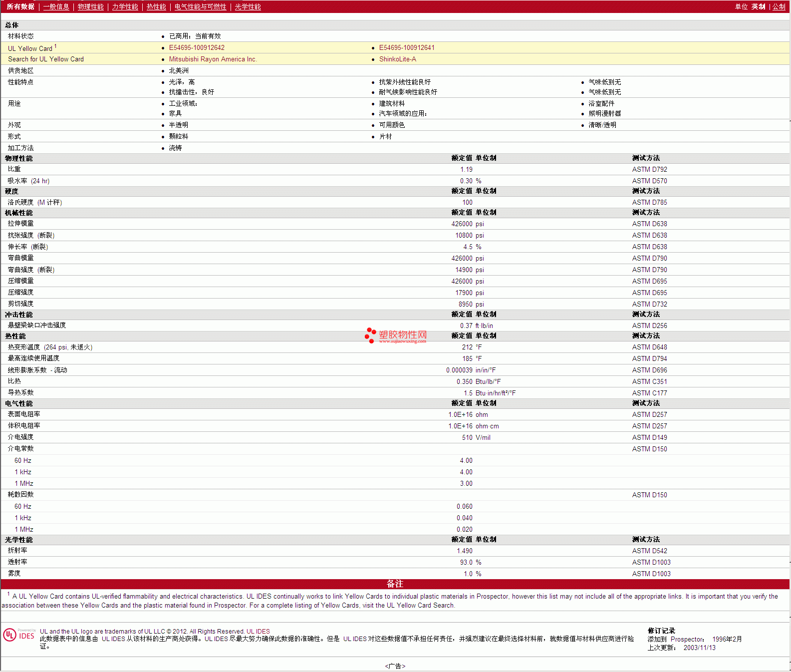Click the <广告> placeholder at page bottom
This screenshot has height=672, width=791.
click(395, 666)
